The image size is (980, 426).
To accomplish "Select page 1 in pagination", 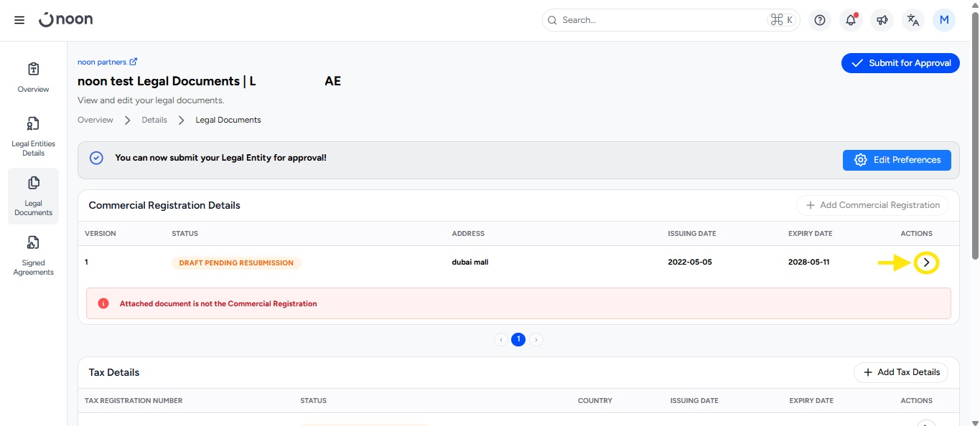I will (518, 340).
